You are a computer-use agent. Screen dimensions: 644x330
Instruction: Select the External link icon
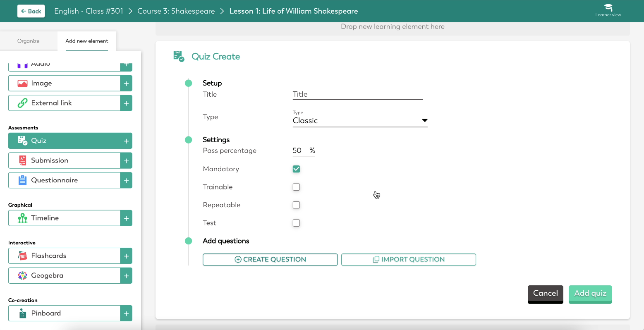click(x=22, y=103)
